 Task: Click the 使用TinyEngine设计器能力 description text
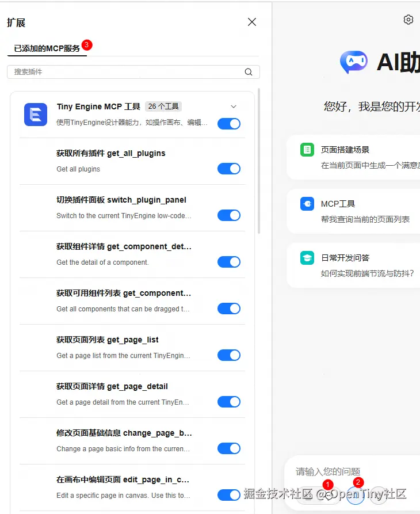132,123
